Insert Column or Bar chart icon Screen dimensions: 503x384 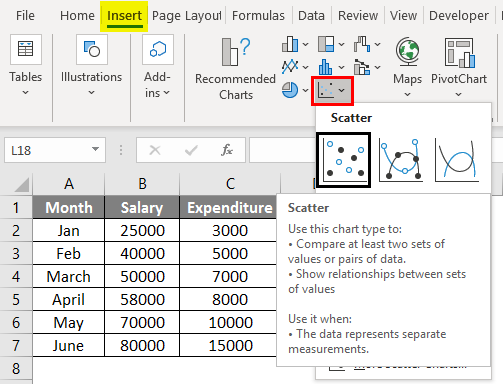[290, 44]
